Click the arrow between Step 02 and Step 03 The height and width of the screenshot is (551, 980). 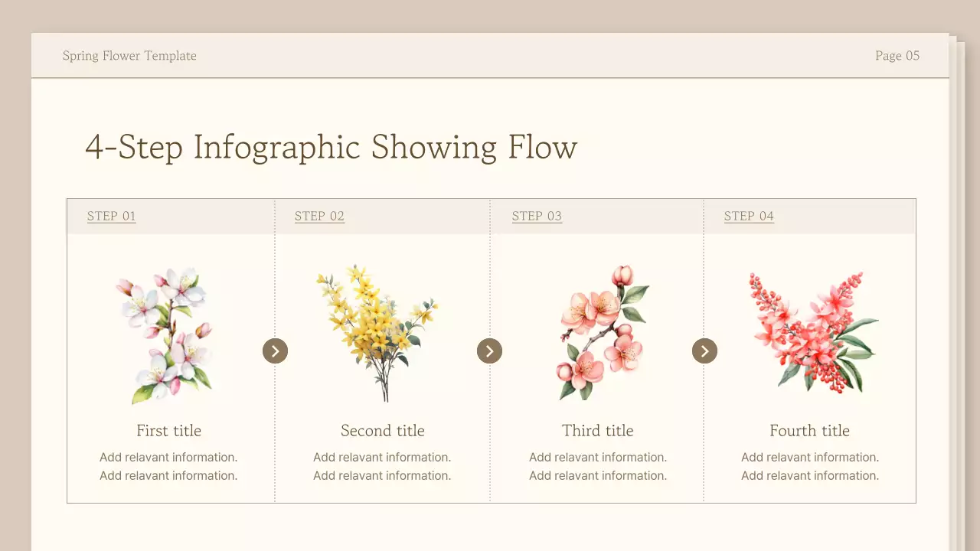[x=489, y=351]
